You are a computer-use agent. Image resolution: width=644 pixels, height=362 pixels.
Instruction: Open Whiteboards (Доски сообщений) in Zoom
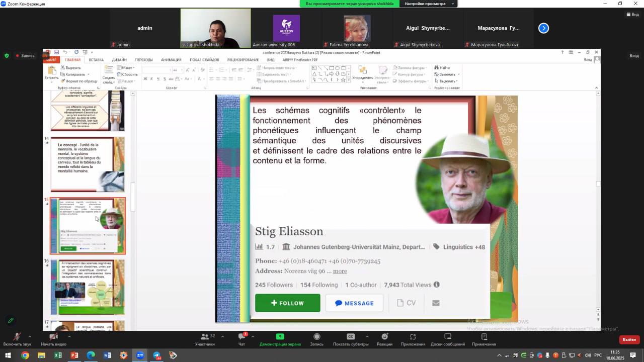(x=448, y=339)
